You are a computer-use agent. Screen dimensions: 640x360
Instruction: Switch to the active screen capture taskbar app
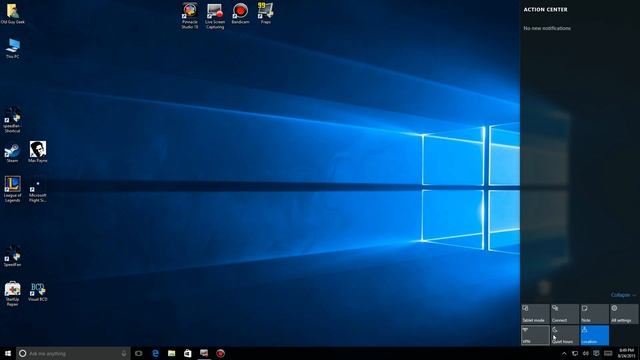[204, 353]
